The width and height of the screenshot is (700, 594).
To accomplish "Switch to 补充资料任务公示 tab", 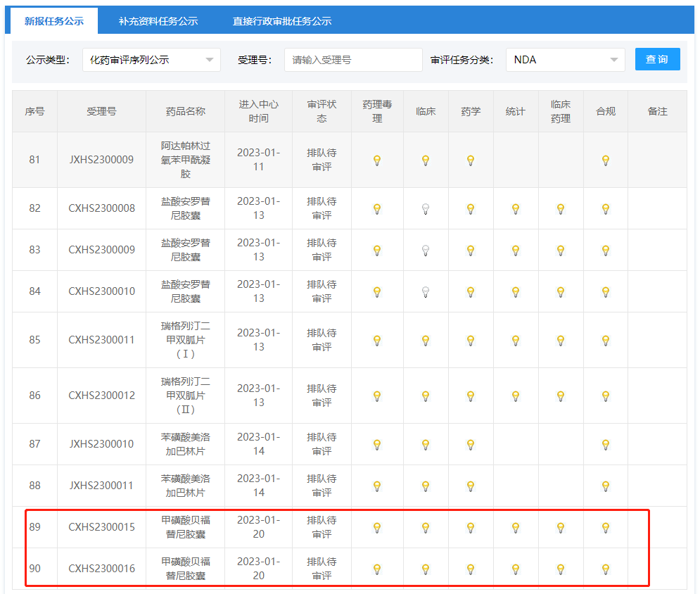I will [158, 21].
